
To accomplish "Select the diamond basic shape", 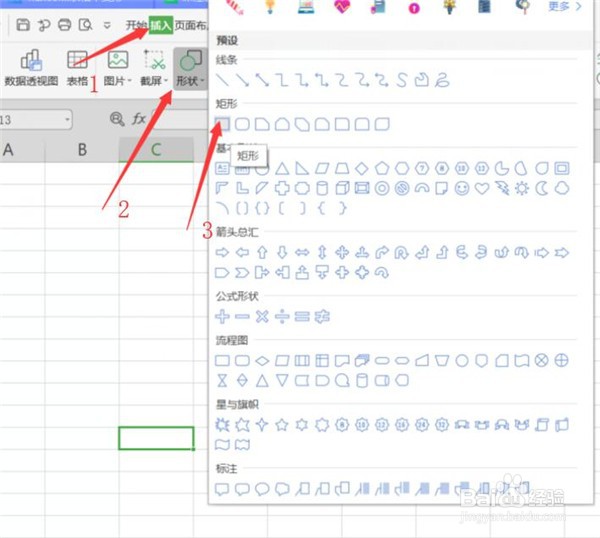I will (x=362, y=168).
